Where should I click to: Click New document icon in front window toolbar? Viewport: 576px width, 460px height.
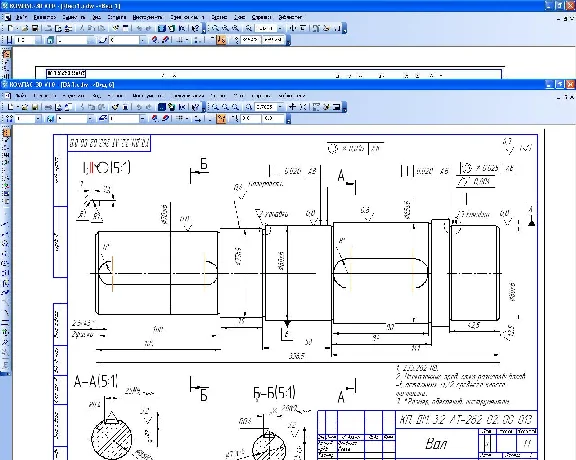point(11,107)
